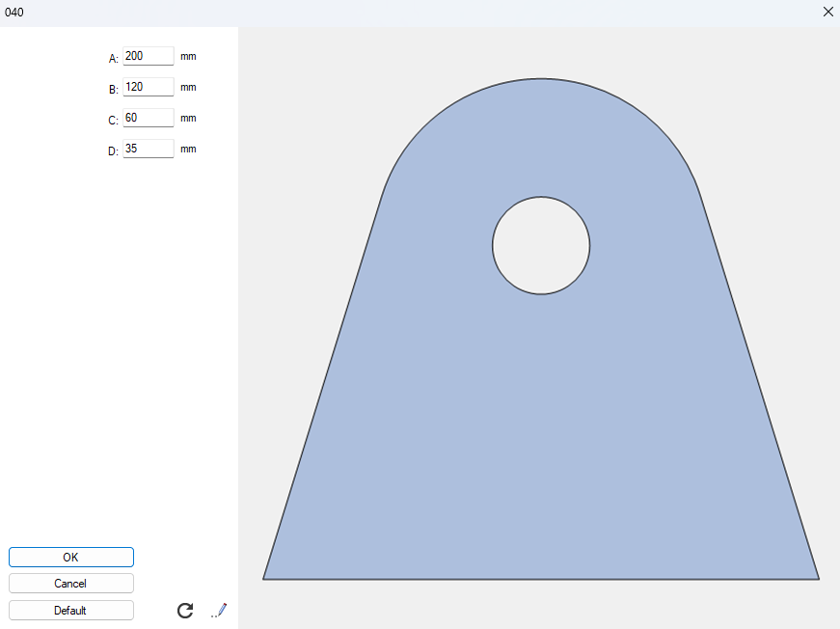Viewport: 840px width, 629px height.
Task: Click the 040 title text
Action: tap(14, 12)
